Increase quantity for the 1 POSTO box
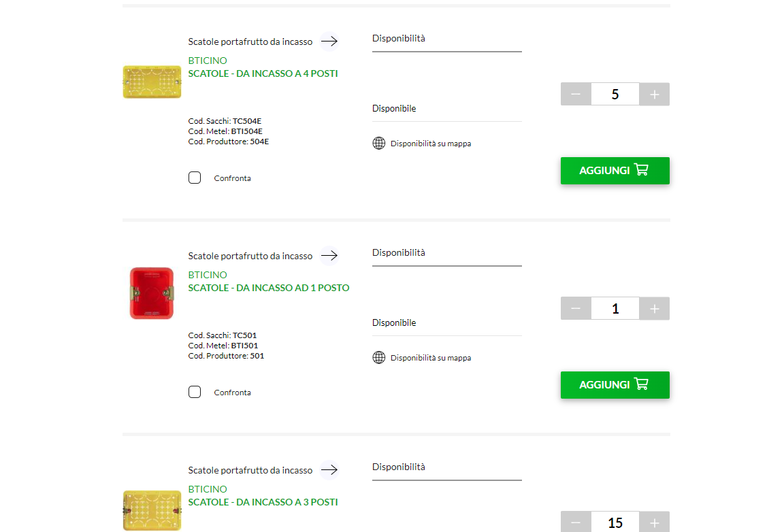 [654, 308]
